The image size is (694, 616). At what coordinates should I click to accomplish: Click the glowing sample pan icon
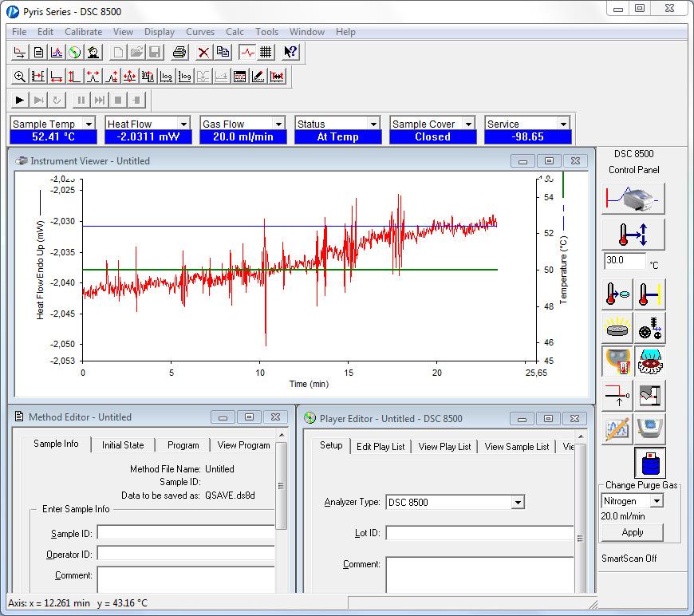[617, 328]
